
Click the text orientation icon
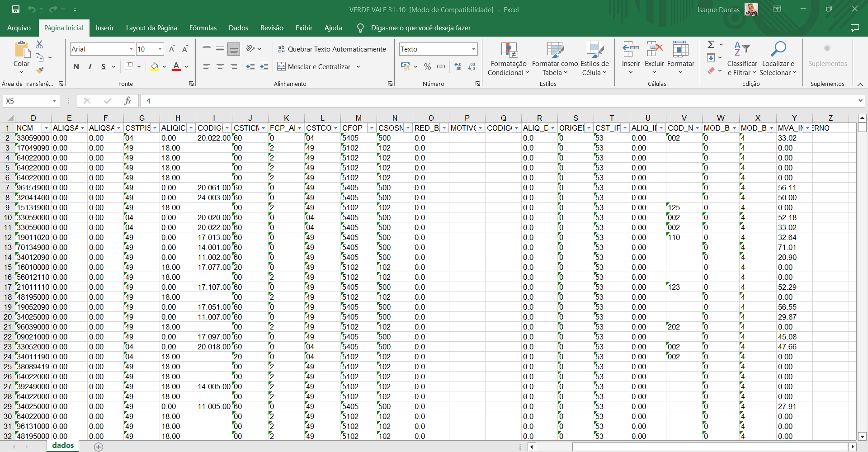(250, 49)
